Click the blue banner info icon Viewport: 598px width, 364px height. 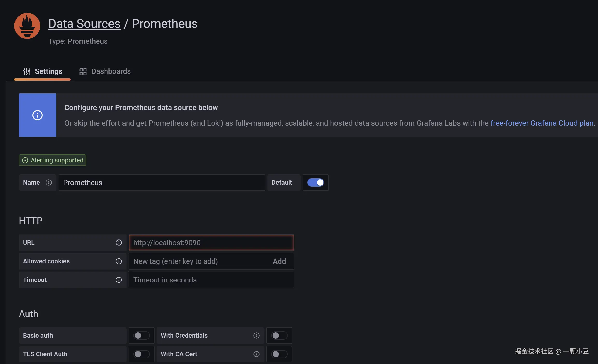38,115
